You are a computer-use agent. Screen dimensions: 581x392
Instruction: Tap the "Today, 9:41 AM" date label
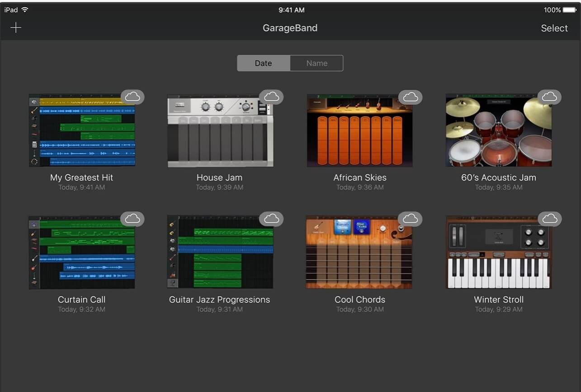(x=82, y=187)
